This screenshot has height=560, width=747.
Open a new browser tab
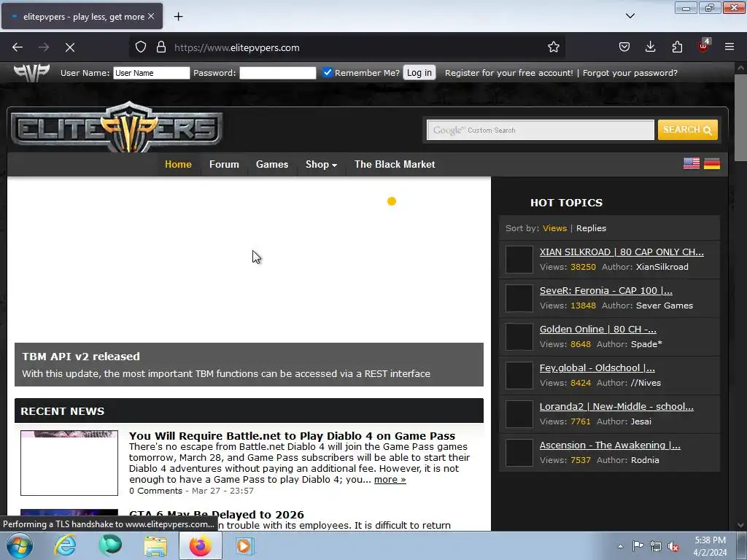[x=178, y=17]
